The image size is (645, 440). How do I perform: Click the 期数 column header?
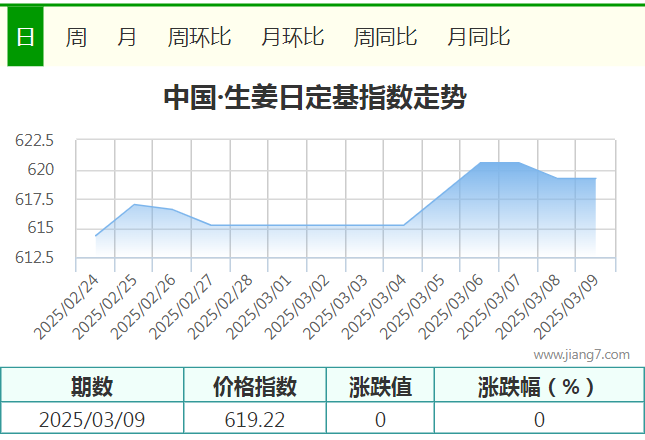pos(92,386)
